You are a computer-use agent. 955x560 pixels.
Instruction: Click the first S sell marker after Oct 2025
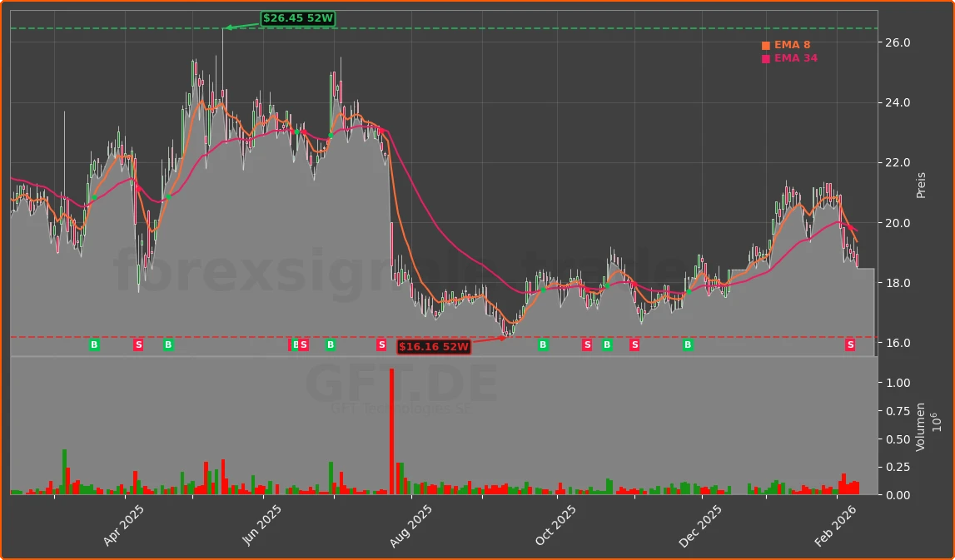587,344
